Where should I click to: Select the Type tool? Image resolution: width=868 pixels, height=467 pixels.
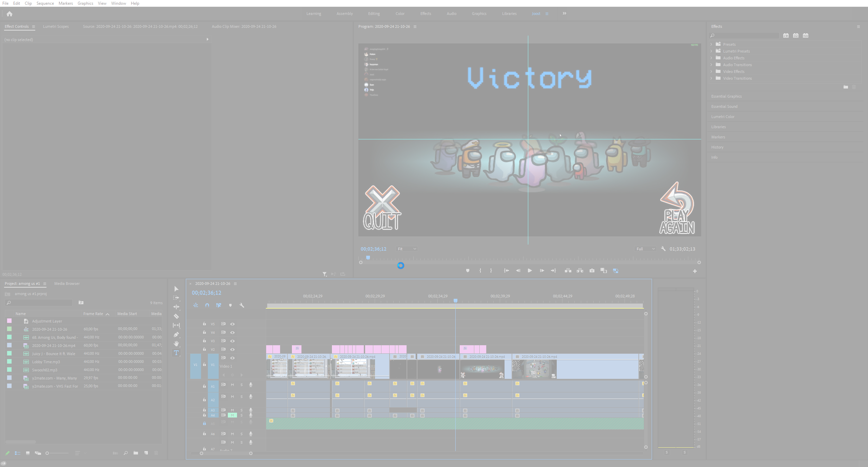[x=176, y=353]
